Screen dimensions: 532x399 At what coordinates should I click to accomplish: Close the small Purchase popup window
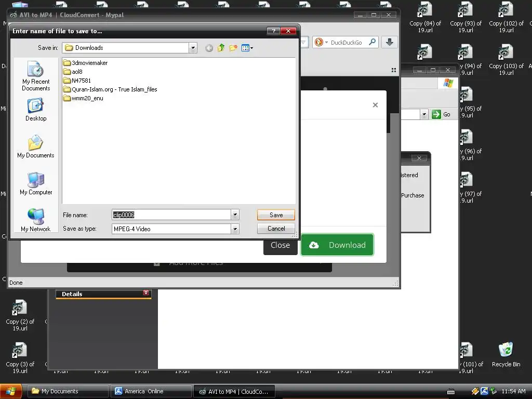tap(419, 158)
